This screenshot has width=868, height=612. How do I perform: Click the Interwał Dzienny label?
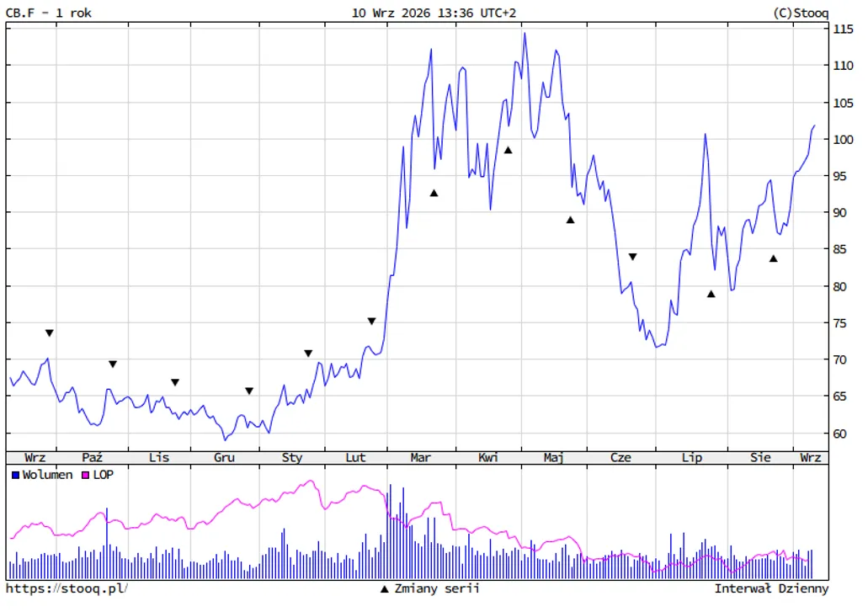click(x=771, y=588)
